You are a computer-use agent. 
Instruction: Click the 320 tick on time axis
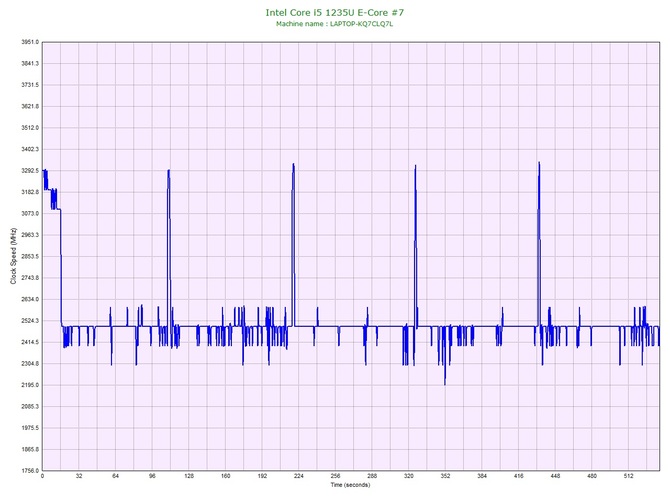[409, 476]
